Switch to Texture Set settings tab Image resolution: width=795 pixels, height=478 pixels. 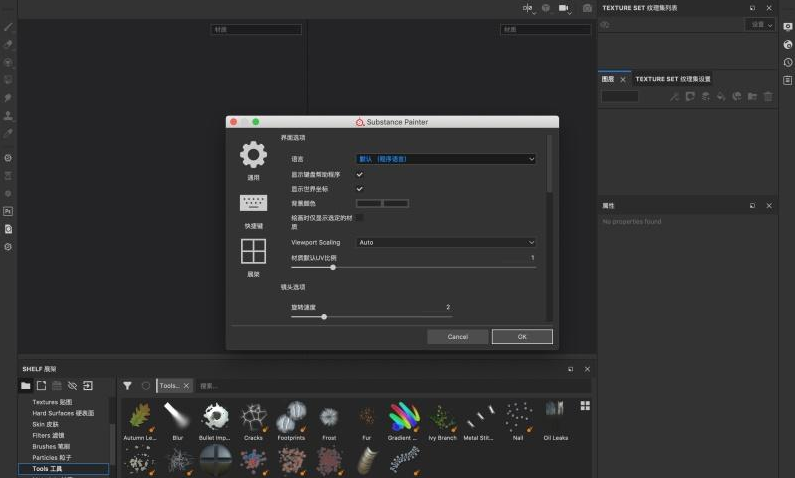coord(673,79)
